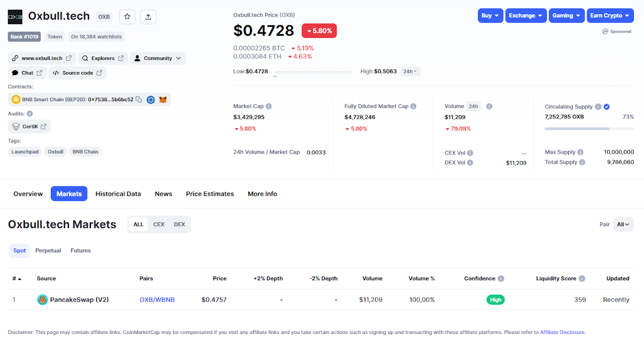Open the Source code link
Viewport: 644px width, 345px height.
click(77, 73)
